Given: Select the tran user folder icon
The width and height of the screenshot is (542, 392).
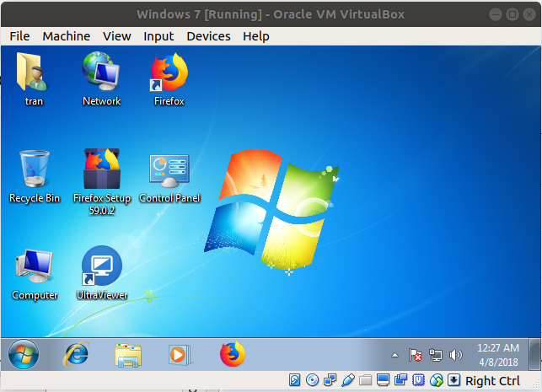Looking at the screenshot, I should coord(34,79).
